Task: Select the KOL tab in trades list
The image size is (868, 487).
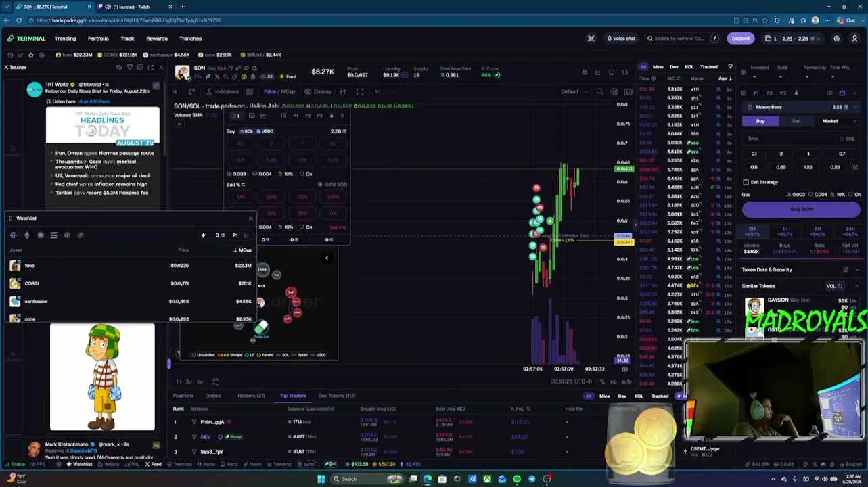Action: point(689,67)
